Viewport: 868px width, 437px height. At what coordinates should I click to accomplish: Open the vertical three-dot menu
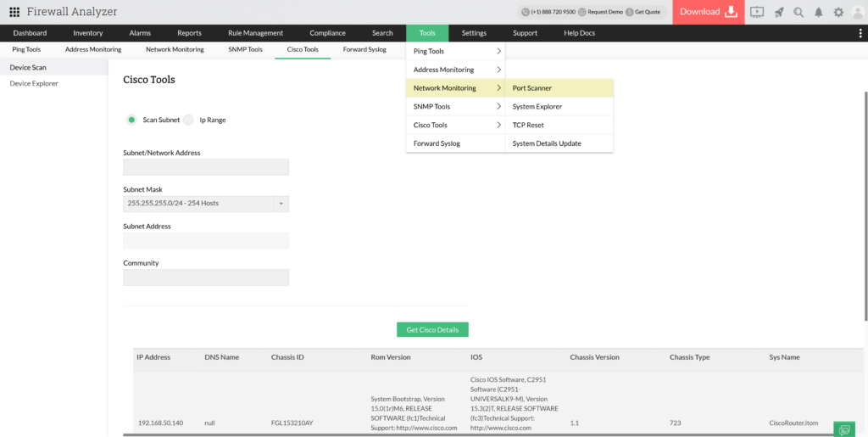pos(860,33)
